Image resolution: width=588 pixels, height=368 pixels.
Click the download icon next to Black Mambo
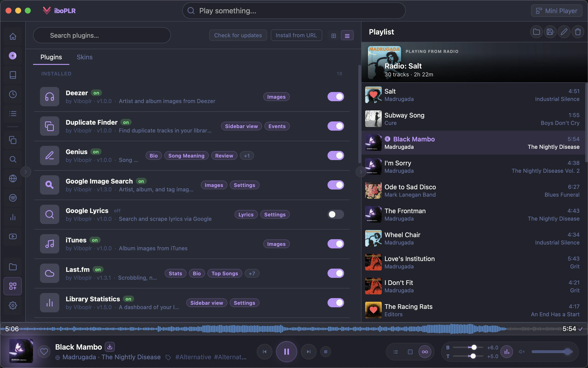(x=110, y=347)
